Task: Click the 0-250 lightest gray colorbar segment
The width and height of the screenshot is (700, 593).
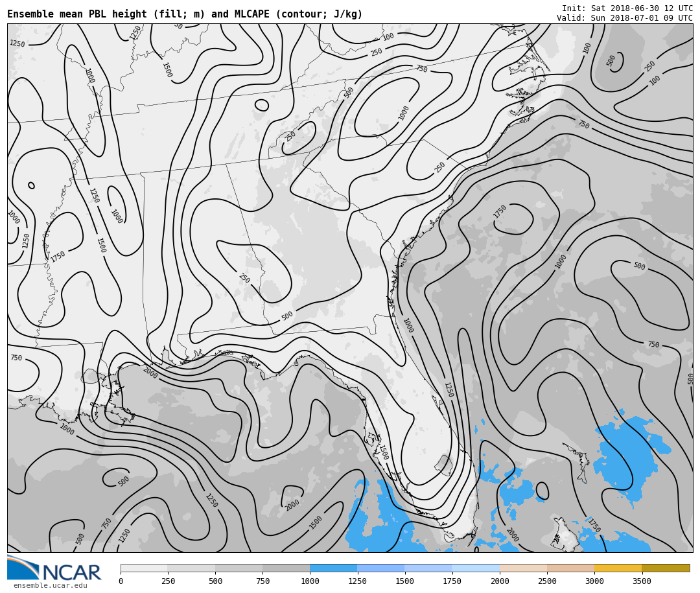Action: pos(144,568)
